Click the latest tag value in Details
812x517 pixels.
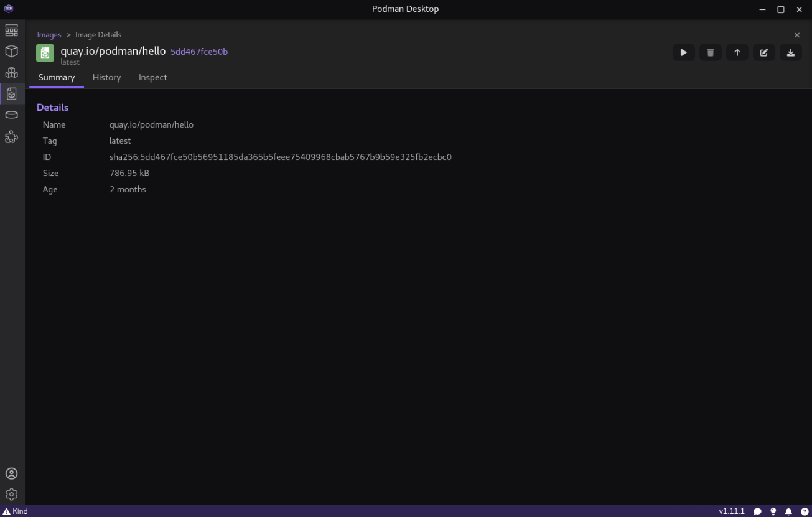pyautogui.click(x=120, y=141)
